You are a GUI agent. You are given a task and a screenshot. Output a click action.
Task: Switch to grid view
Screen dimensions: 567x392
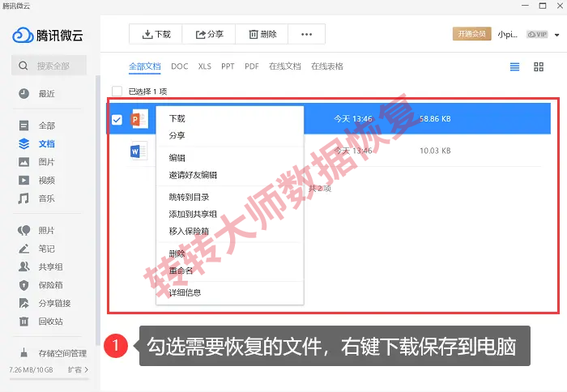(x=539, y=67)
